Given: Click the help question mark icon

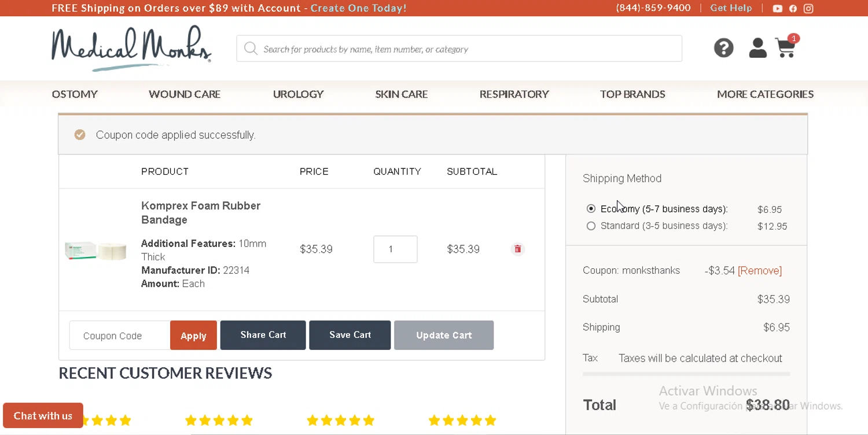Looking at the screenshot, I should 723,47.
